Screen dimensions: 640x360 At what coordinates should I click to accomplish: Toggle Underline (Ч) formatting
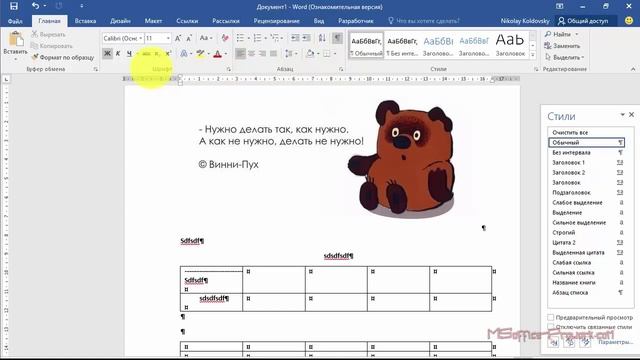point(129,53)
